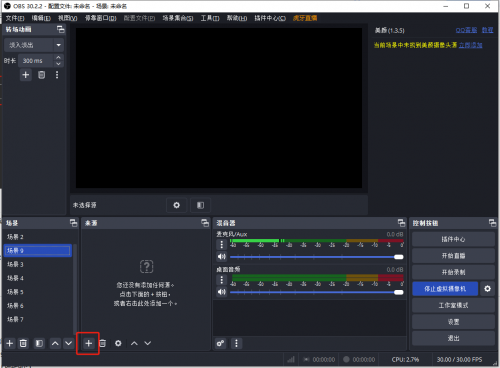Float the 转场动画 dock panel
The height and width of the screenshot is (368, 500).
point(61,29)
